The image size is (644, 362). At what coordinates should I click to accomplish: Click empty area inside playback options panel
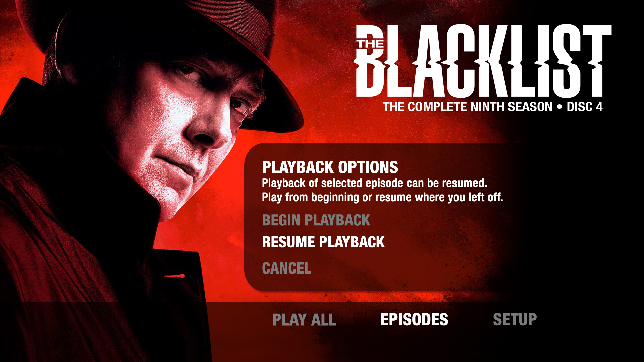pos(453,255)
